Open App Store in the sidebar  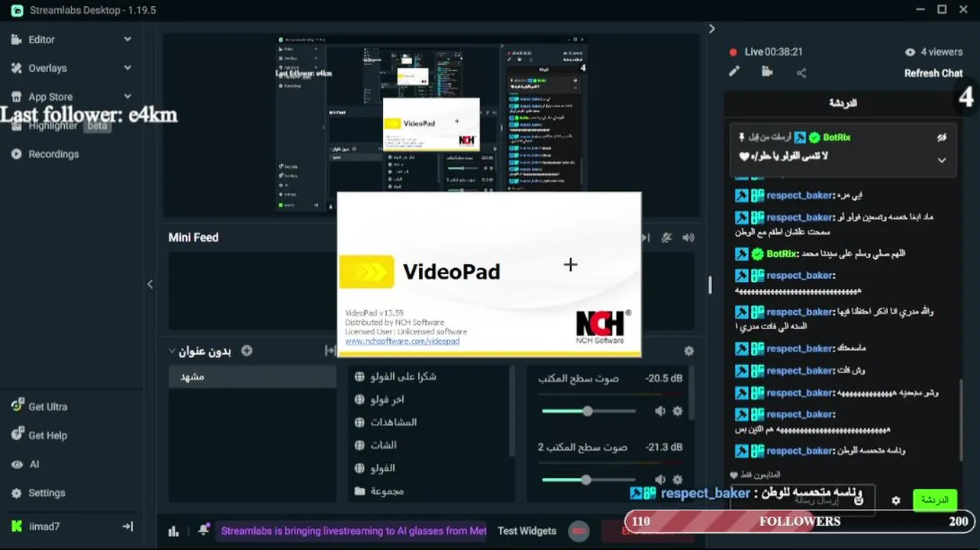click(x=50, y=97)
